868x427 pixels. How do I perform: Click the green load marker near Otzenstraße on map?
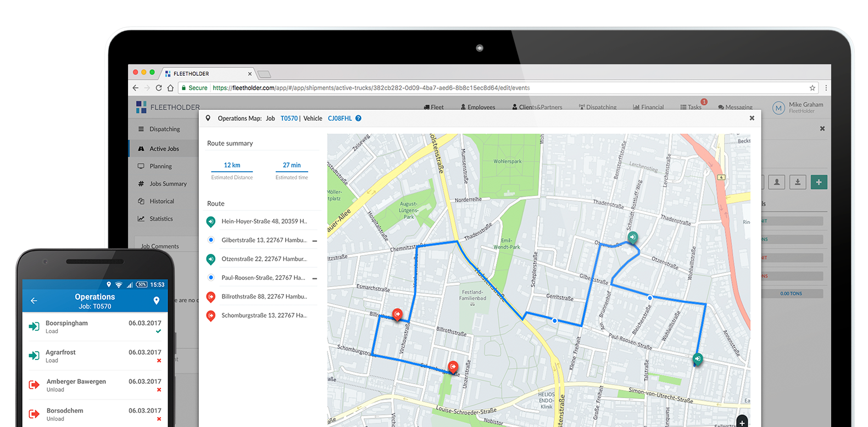pyautogui.click(x=633, y=238)
